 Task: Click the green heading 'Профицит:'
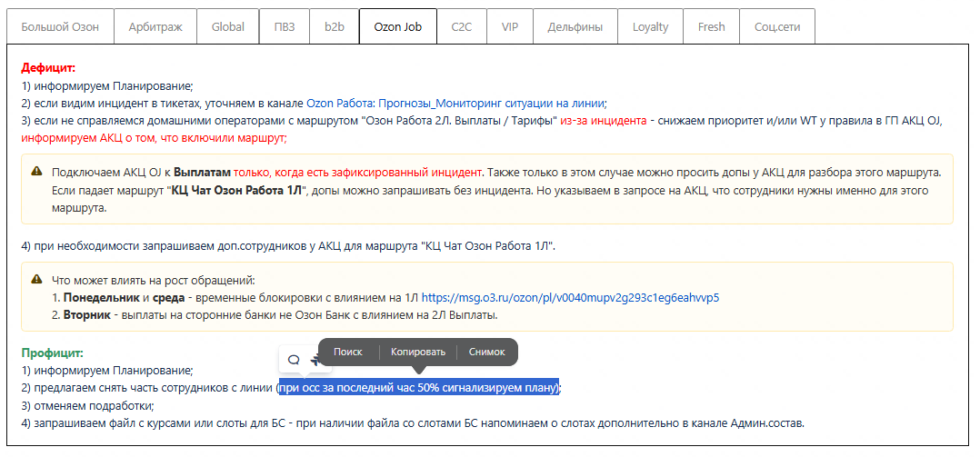[52, 353]
